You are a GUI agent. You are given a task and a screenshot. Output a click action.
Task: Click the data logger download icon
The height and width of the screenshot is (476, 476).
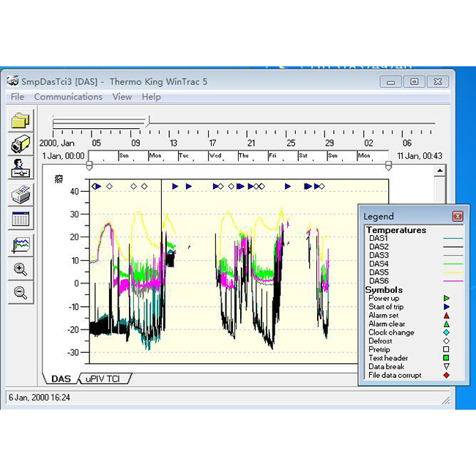pyautogui.click(x=21, y=144)
